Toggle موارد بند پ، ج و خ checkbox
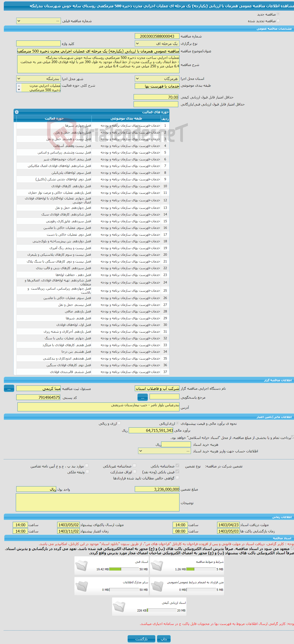294x644 pixels. click(87, 466)
